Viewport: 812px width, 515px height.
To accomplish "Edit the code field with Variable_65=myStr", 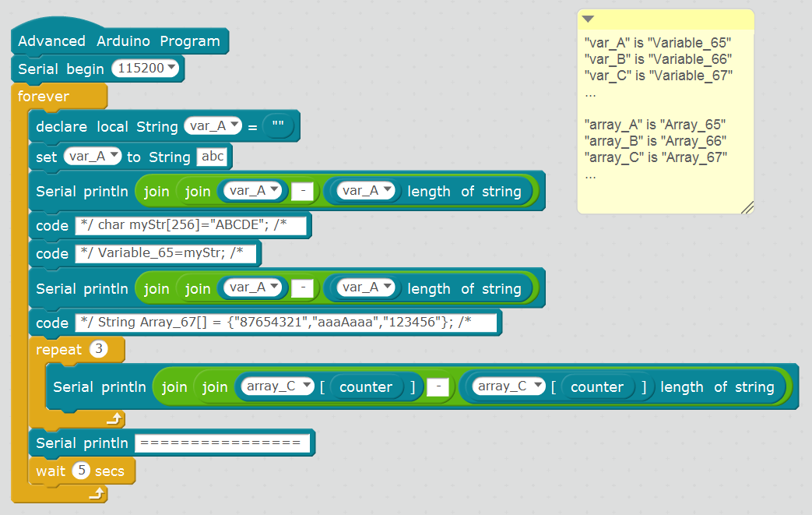I will click(x=168, y=253).
